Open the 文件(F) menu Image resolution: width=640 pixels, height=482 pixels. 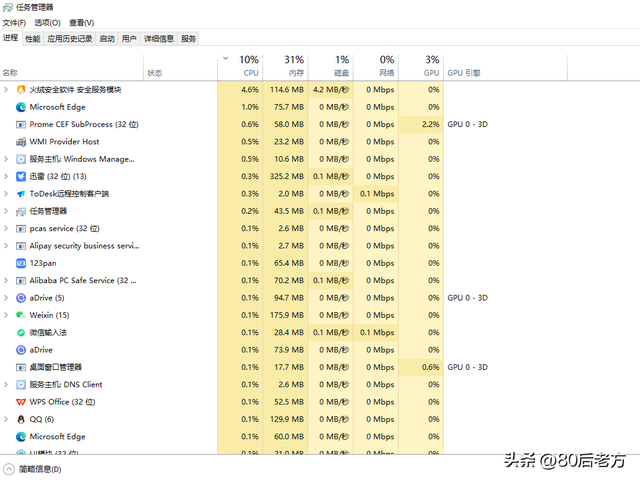tap(14, 23)
